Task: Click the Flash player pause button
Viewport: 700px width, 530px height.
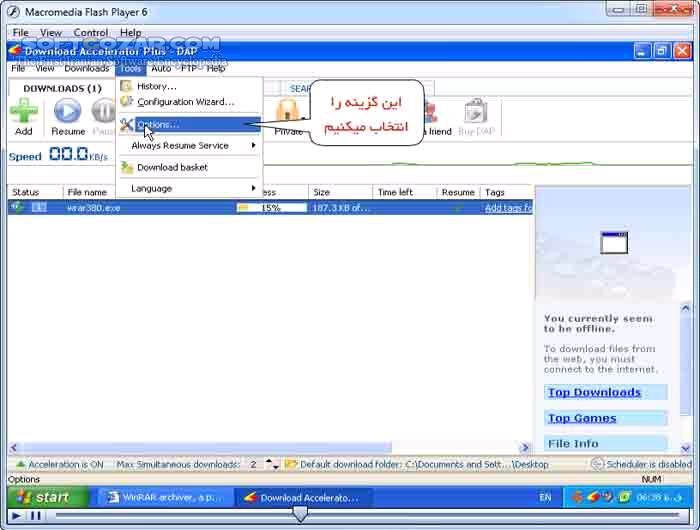Action: click(36, 516)
